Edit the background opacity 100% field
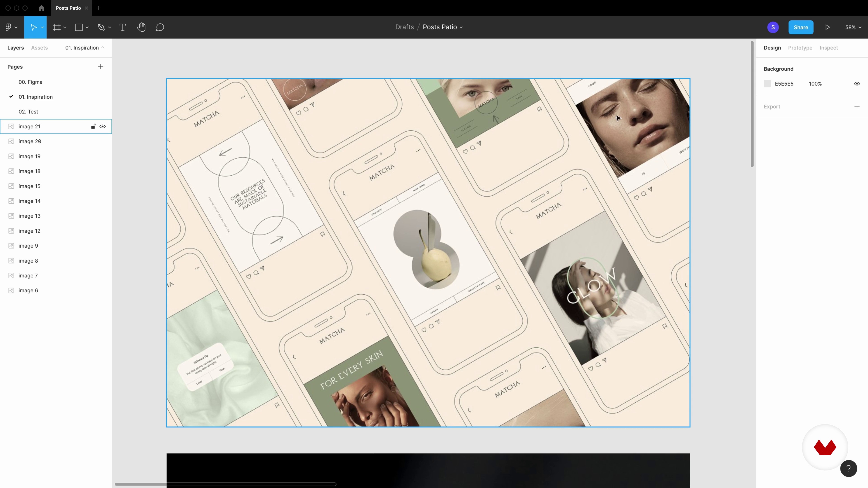This screenshot has height=488, width=868. point(815,84)
